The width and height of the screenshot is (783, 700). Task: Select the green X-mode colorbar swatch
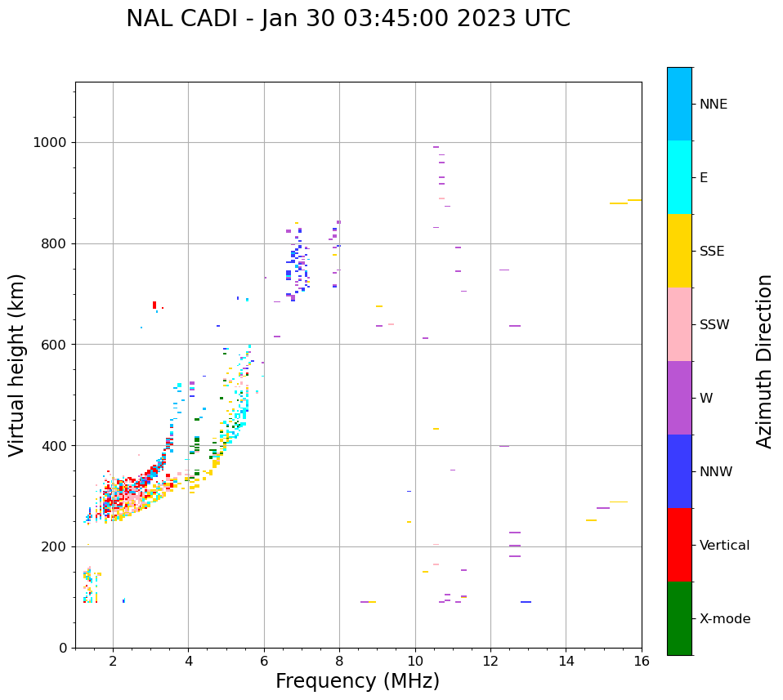click(679, 618)
